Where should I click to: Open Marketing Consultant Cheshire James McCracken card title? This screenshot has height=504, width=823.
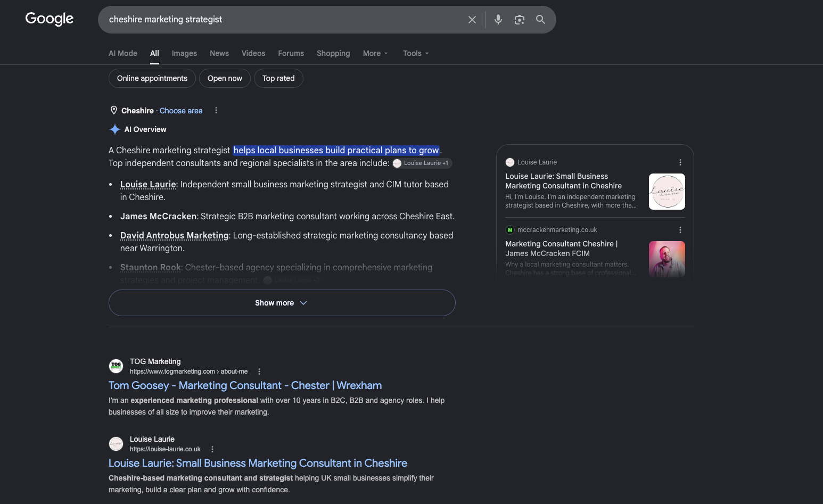[562, 249]
